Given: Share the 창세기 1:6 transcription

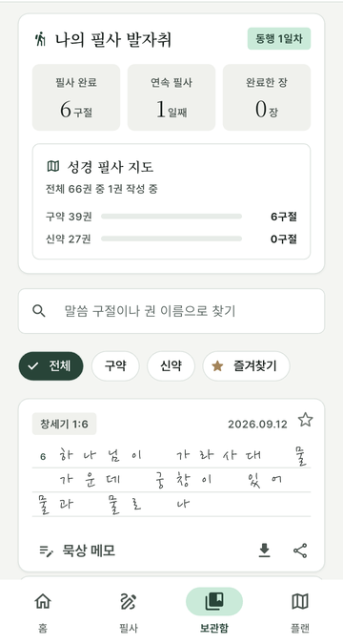Looking at the screenshot, I should click(300, 551).
